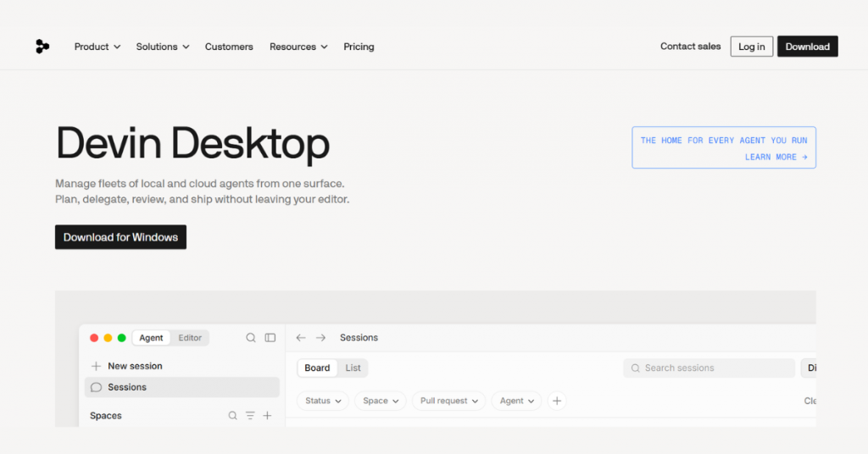Go to the Pricing page
Image resolution: width=868 pixels, height=454 pixels.
click(x=359, y=47)
